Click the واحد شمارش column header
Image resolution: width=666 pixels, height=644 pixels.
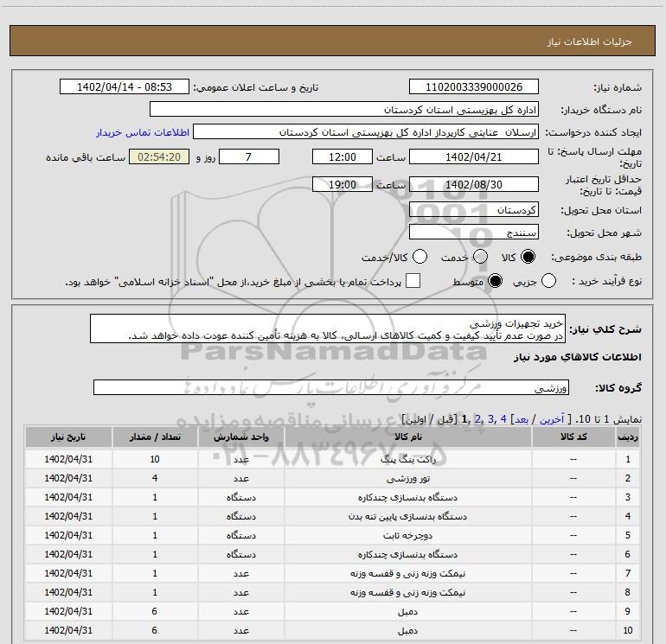[x=241, y=437]
